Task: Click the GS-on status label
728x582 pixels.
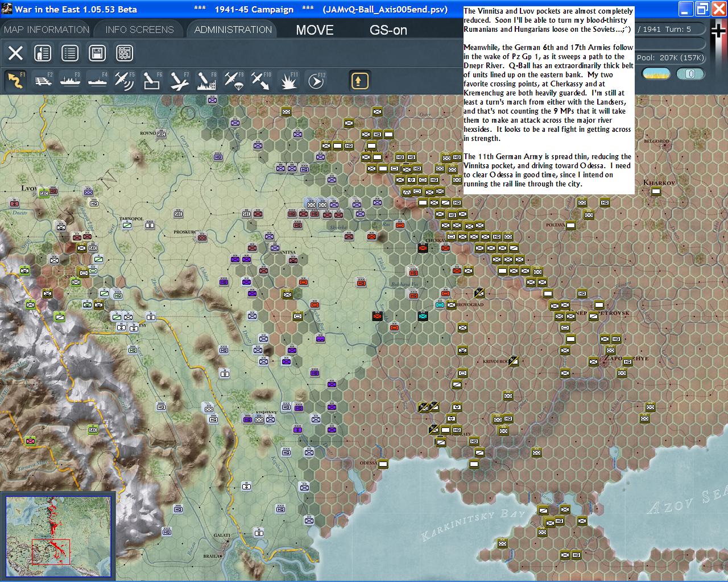Action: coord(388,30)
